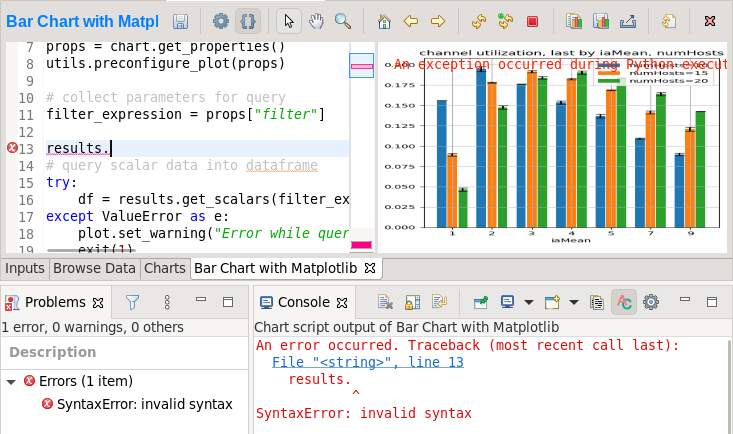Click the Chart script output console title
Viewport: 733px width, 434px height.
pos(406,327)
